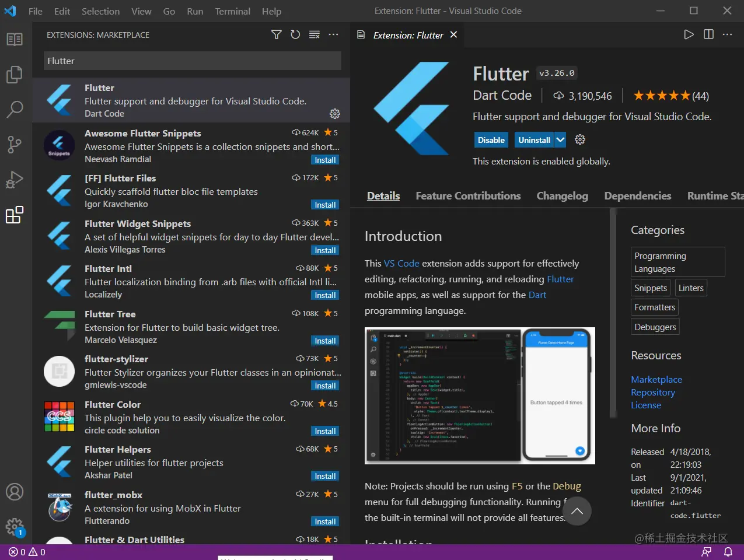Open the Go menu
The height and width of the screenshot is (560, 744).
click(169, 11)
